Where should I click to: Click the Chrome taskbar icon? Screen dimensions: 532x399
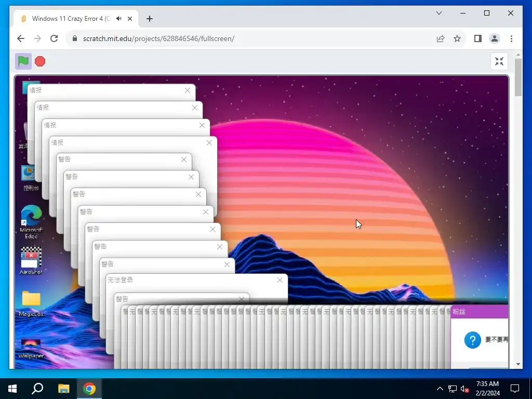click(x=89, y=389)
